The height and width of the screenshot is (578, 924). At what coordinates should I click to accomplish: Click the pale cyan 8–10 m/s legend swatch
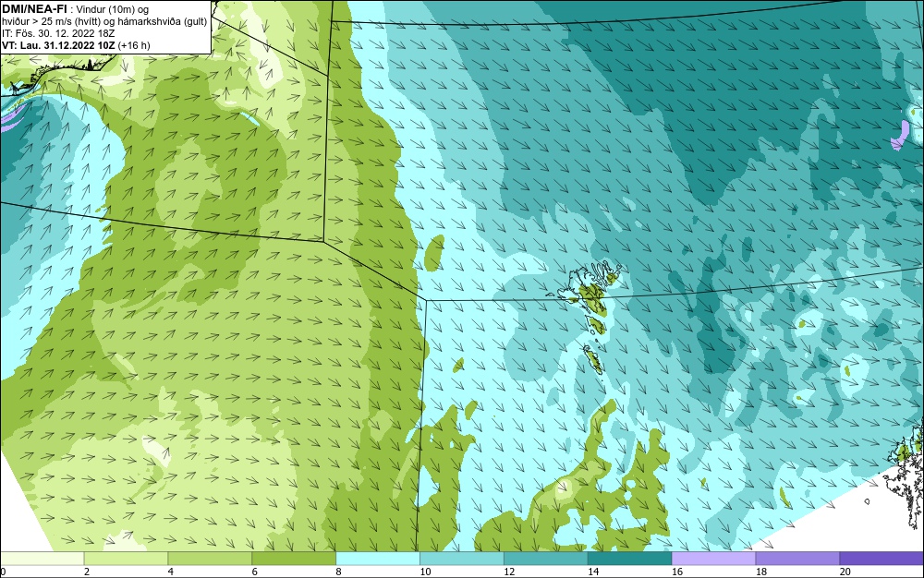coord(378,558)
